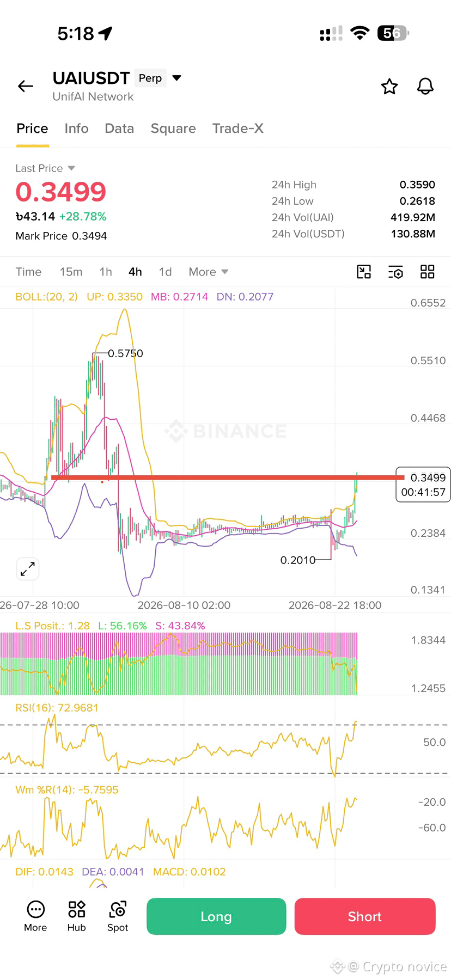Viewport: 451px width, 980px height.
Task: Tap the Wi-Fi status icon
Action: pyautogui.click(x=359, y=33)
